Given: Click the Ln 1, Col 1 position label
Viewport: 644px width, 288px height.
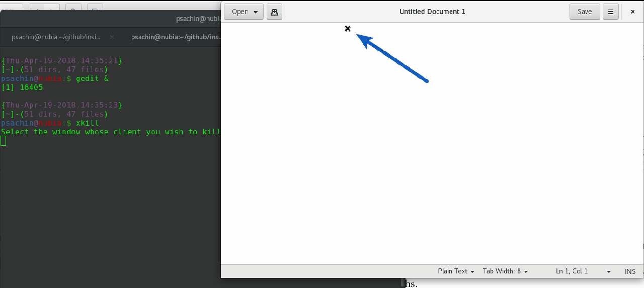Looking at the screenshot, I should coord(572,271).
